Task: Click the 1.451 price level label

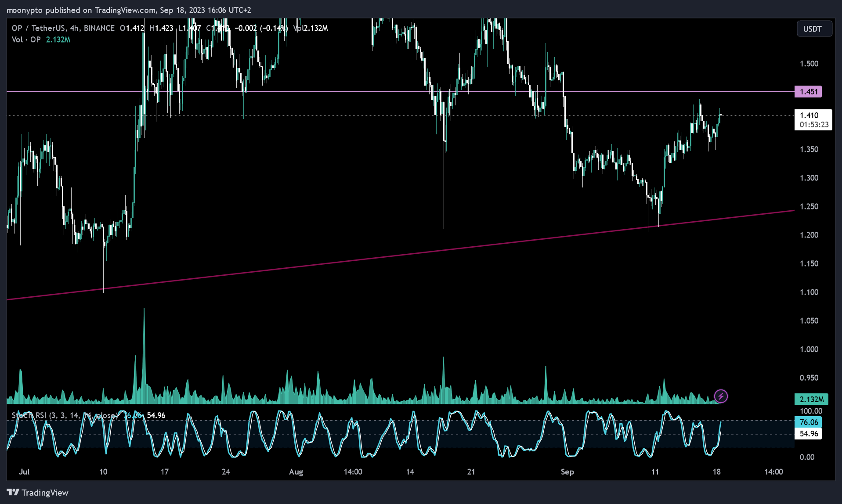Action: pos(808,92)
